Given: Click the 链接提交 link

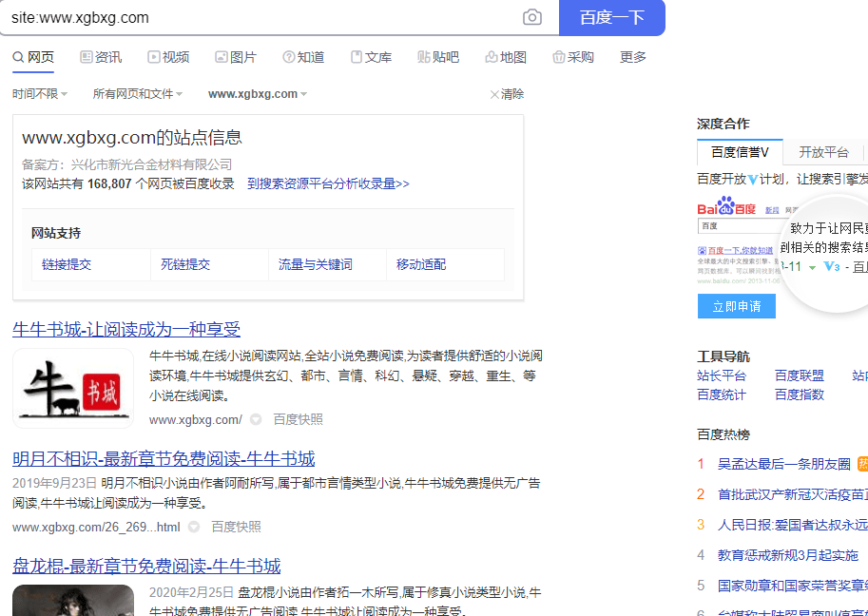Looking at the screenshot, I should coord(67,264).
